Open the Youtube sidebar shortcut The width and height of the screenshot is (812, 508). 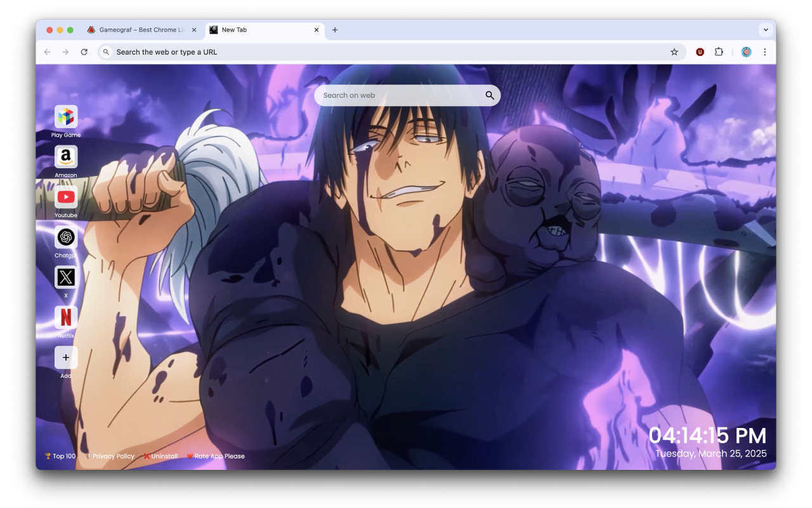pyautogui.click(x=66, y=197)
